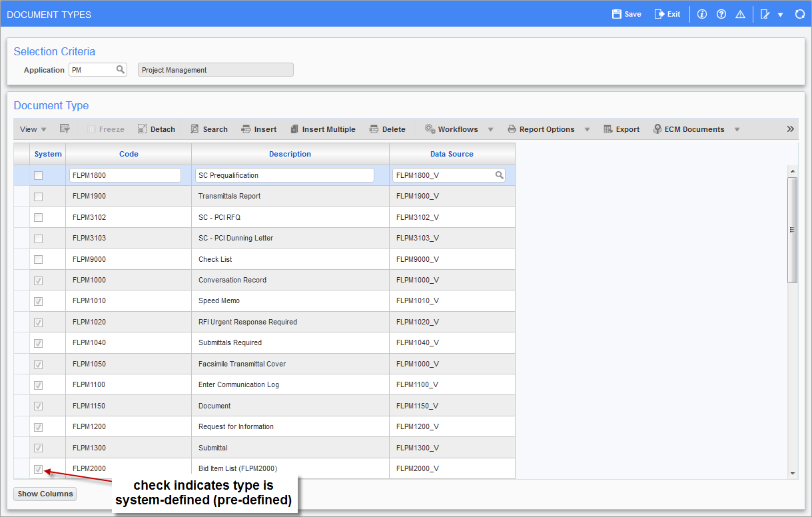Click the Save text in the header
The height and width of the screenshot is (517, 812).
[x=633, y=14]
